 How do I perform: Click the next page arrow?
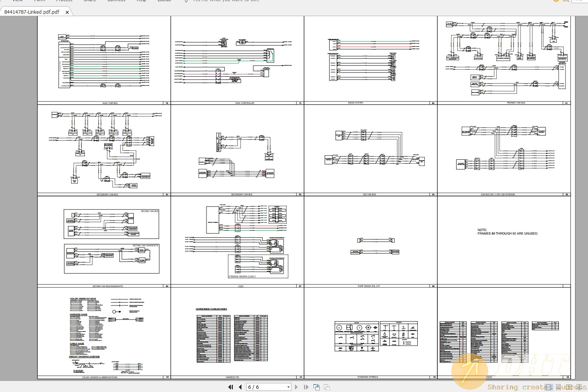297,387
